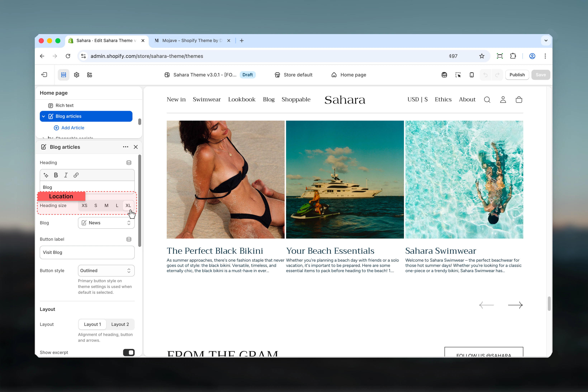
Task: Click the exit editor icon
Action: [44, 75]
